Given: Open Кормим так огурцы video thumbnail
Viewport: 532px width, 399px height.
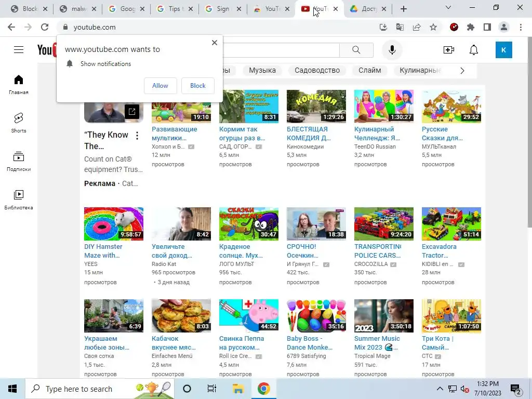Looking at the screenshot, I should tap(249, 106).
